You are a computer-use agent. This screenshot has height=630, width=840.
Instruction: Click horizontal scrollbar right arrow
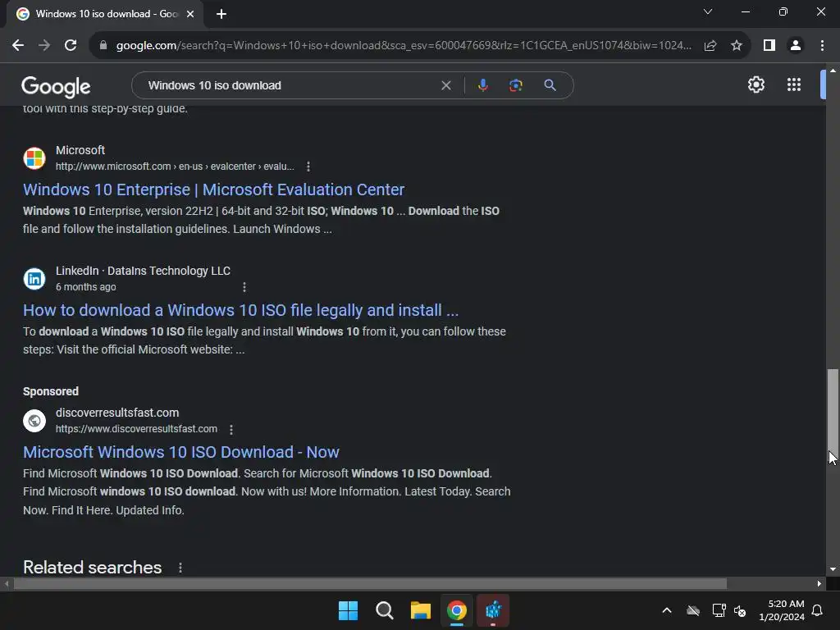click(x=819, y=584)
